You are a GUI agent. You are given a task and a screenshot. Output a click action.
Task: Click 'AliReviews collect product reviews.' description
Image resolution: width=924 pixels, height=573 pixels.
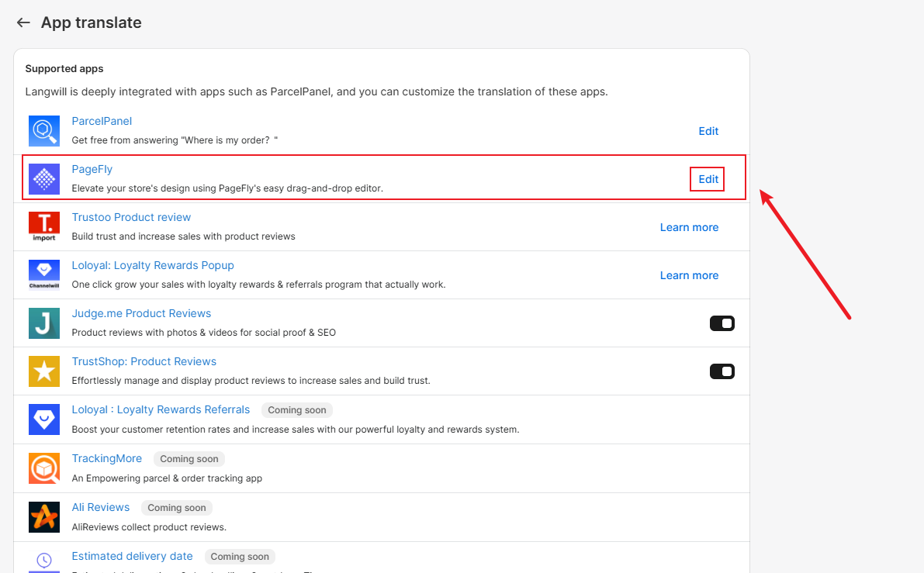pyautogui.click(x=149, y=528)
